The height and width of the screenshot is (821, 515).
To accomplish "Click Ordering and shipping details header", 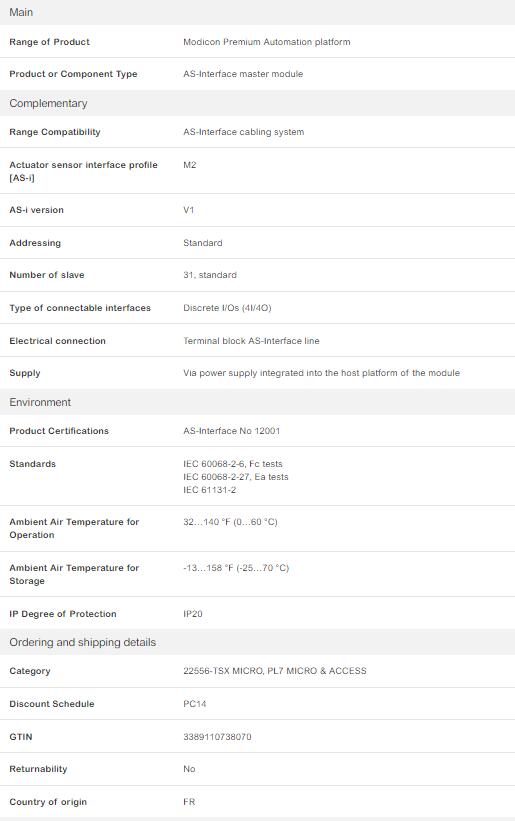I will coord(258,642).
